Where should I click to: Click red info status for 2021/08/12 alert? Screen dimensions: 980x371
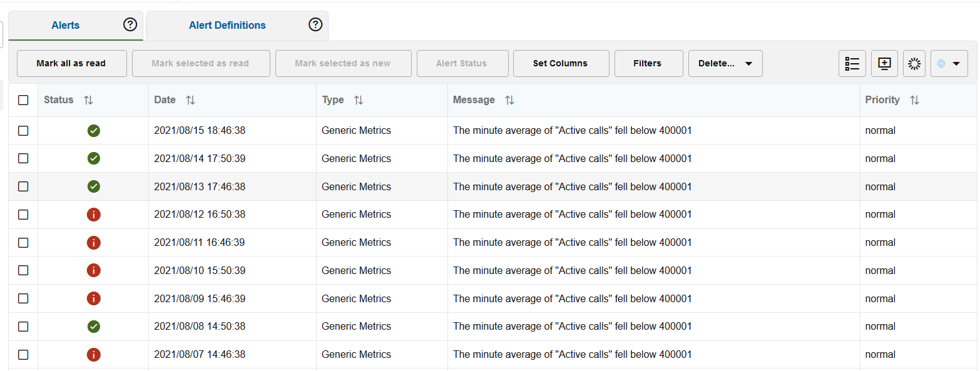94,215
